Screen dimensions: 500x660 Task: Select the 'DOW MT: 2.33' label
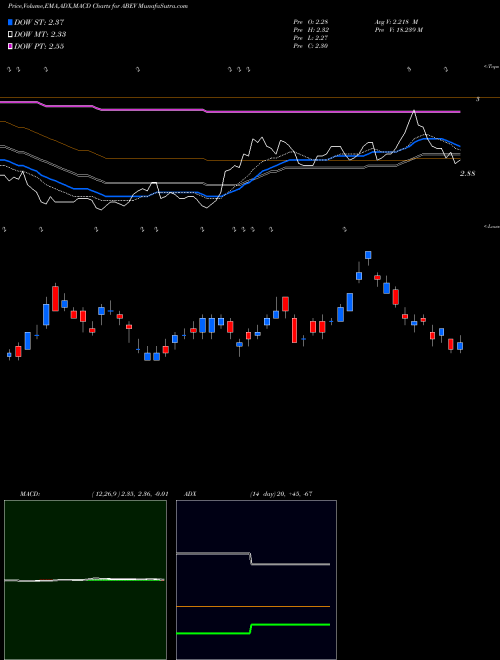click(x=40, y=34)
